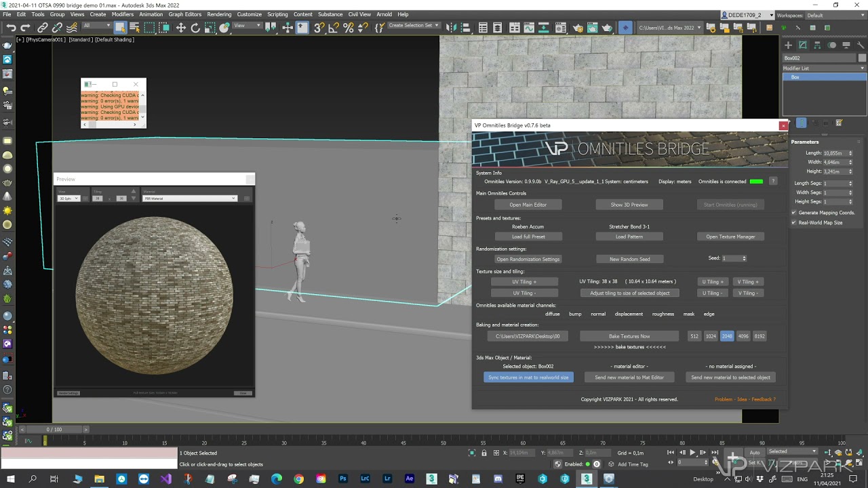Screen dimensions: 868x488
Task: Open Google Chrome from the taskbar
Action: point(298,479)
